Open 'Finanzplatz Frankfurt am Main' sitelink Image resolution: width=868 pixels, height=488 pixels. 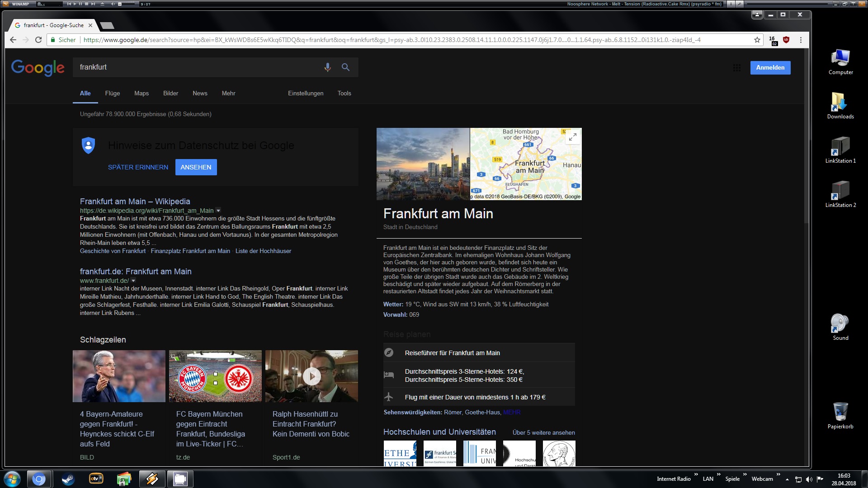(x=190, y=251)
